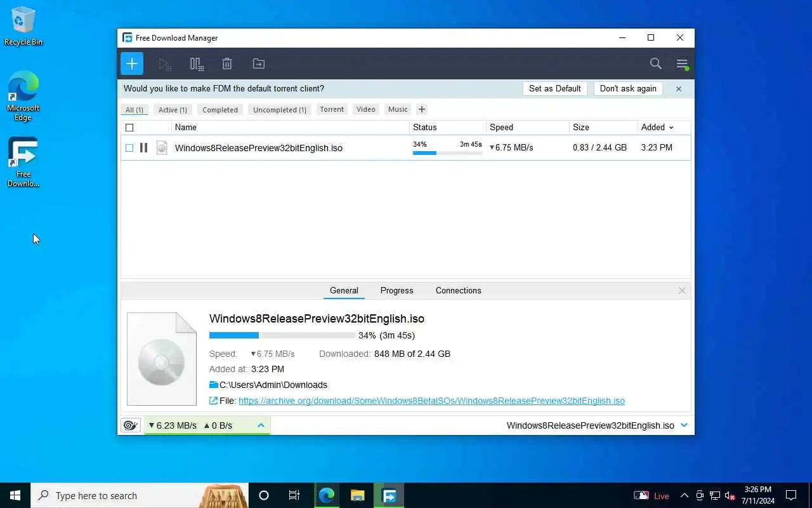The width and height of the screenshot is (812, 508).
Task: Open Edge from the taskbar
Action: pyautogui.click(x=327, y=495)
